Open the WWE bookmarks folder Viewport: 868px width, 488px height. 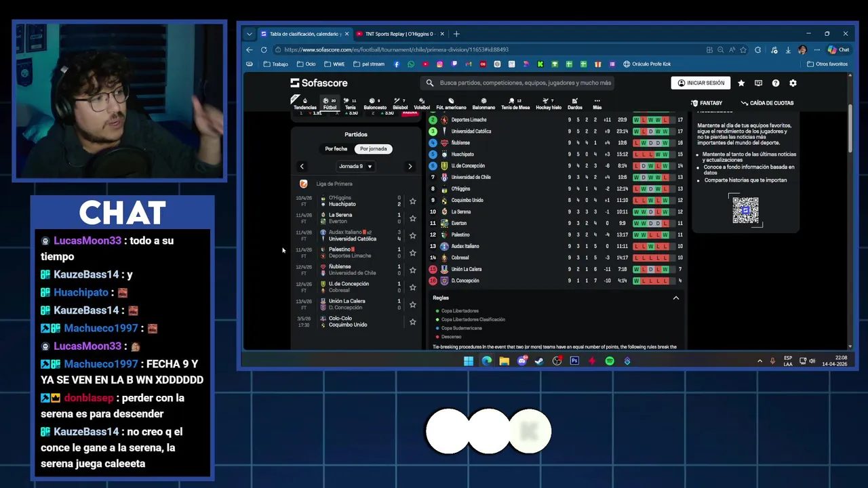334,64
